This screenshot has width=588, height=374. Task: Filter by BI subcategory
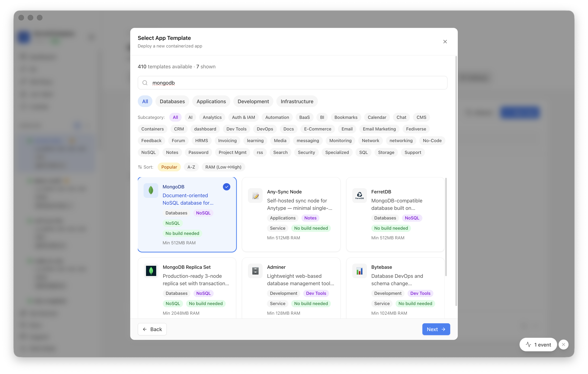tap(322, 117)
